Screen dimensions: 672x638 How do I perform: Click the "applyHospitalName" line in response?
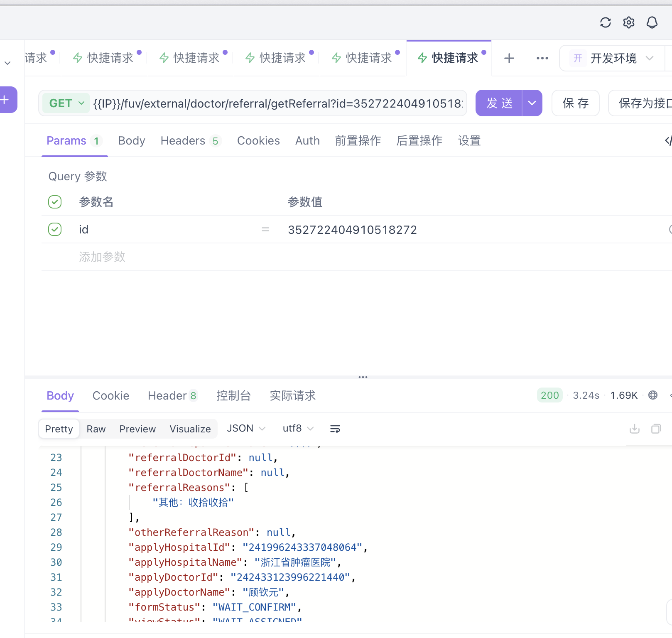[x=235, y=562]
